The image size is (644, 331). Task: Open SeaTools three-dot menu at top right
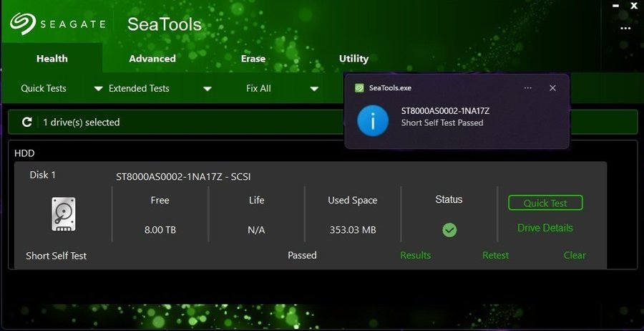coord(625,28)
